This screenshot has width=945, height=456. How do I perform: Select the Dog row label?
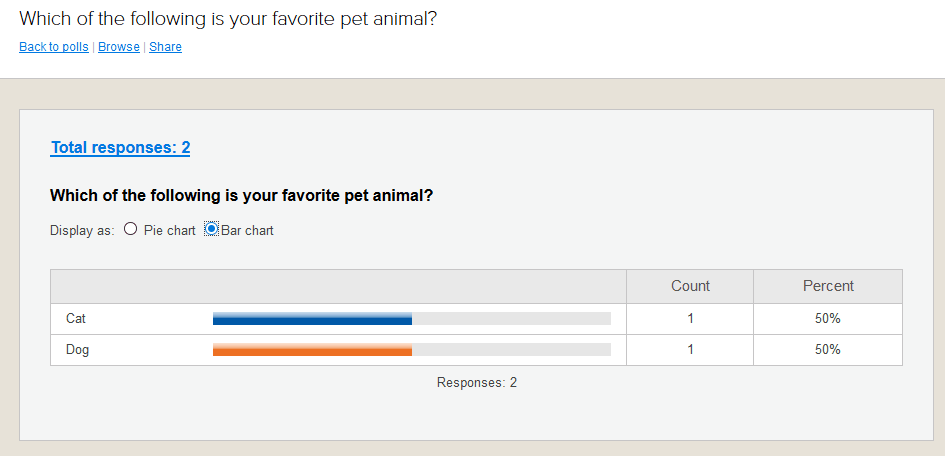[78, 349]
